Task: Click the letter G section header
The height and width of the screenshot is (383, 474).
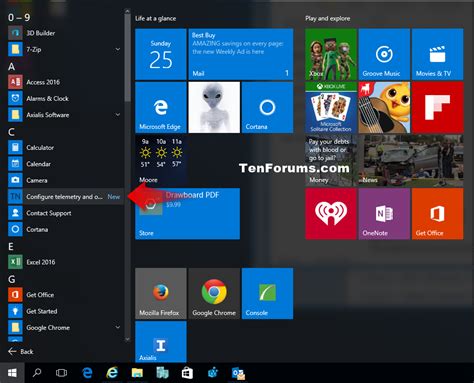Action: 12,279
